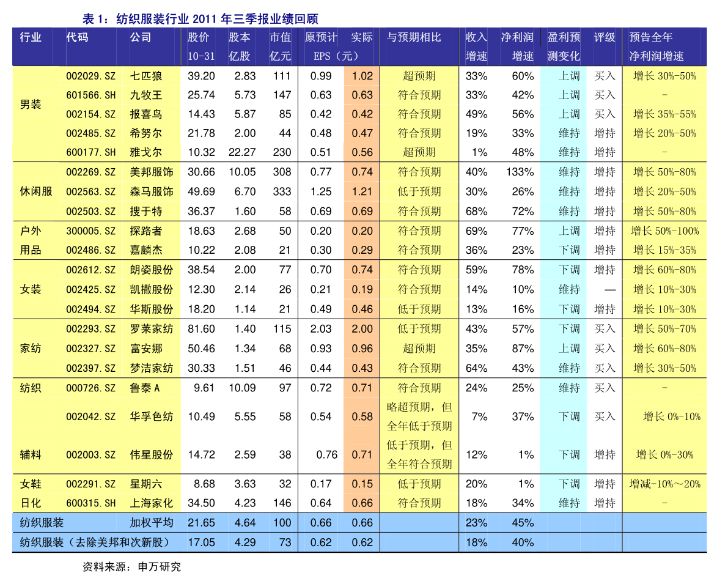Image resolution: width=728 pixels, height=584 pixels.
Task: Click 嘉麟杰 forecast 增长 15%-35%
Action: pos(664,250)
